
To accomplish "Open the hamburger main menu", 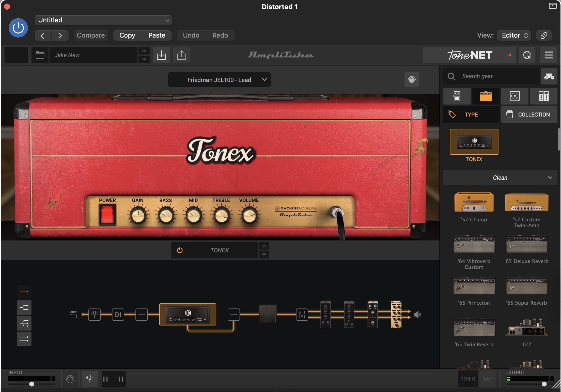I will (x=549, y=55).
